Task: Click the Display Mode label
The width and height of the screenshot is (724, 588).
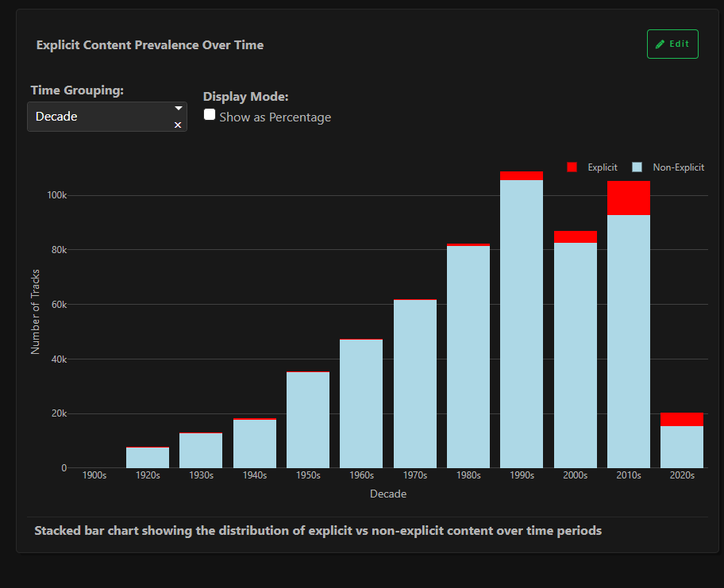Action: [245, 97]
